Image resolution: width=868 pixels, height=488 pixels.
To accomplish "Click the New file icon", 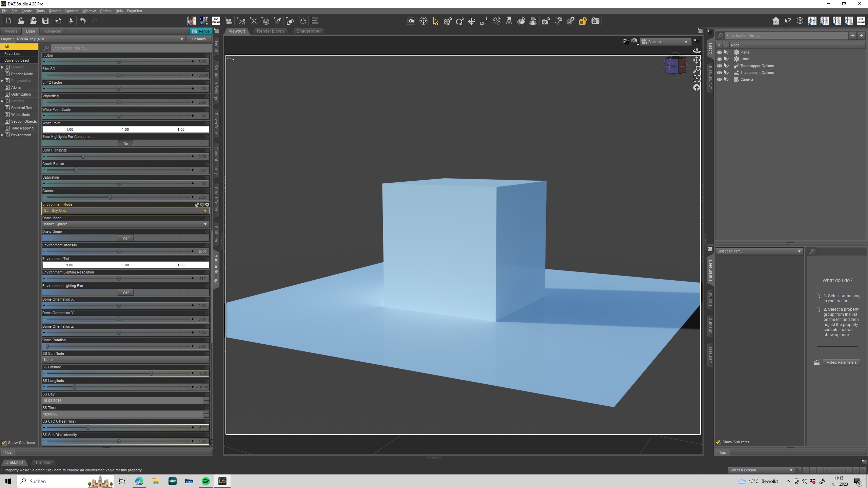I will pyautogui.click(x=8, y=21).
